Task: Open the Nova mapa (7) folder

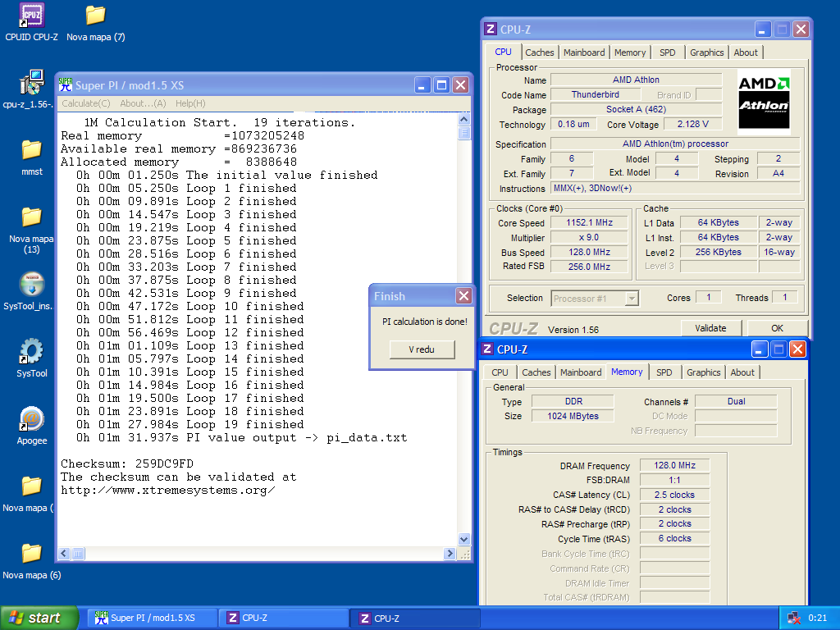Action: (95, 21)
